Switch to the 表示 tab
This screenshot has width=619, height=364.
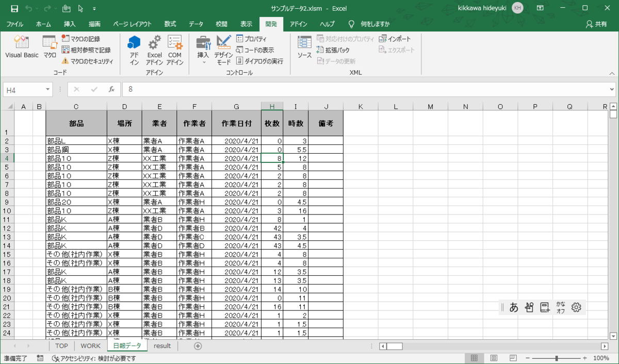[x=246, y=24]
